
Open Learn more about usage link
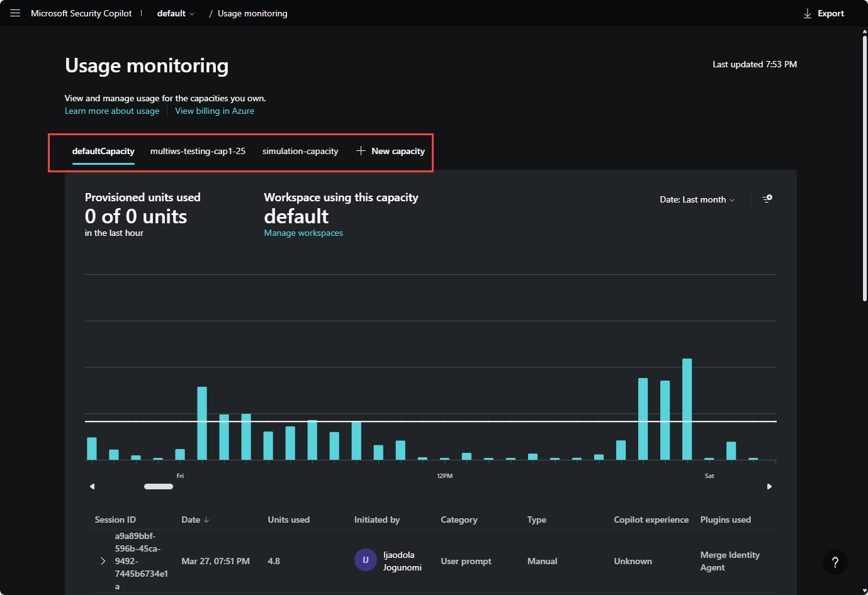pos(112,111)
